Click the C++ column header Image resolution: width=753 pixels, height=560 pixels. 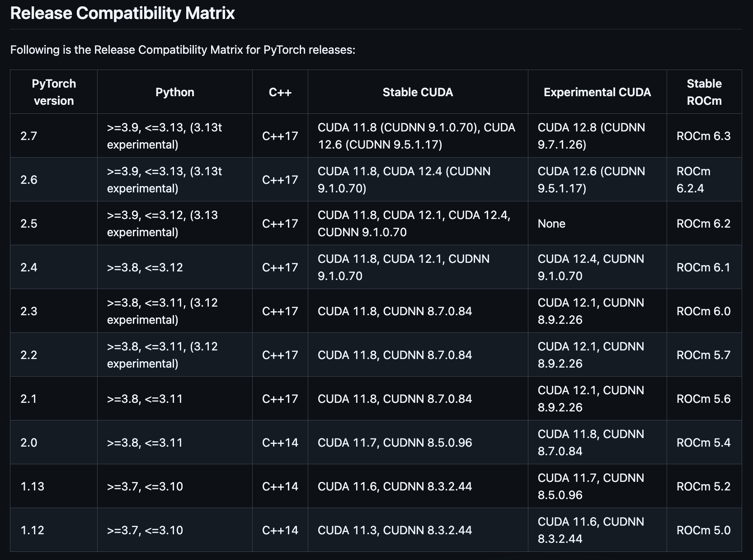[280, 92]
